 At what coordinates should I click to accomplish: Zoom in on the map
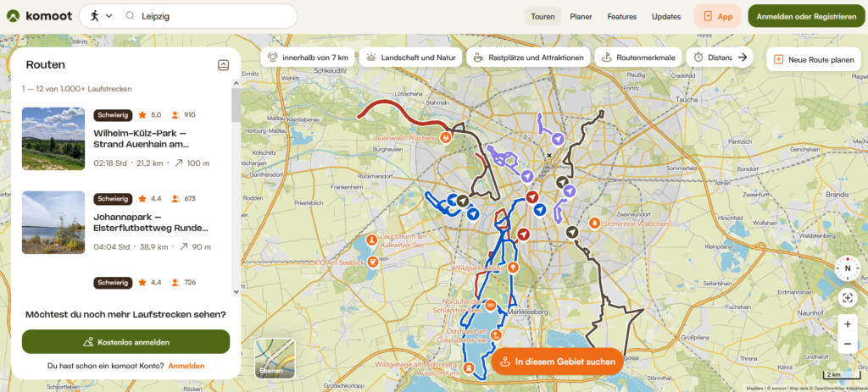point(847,324)
